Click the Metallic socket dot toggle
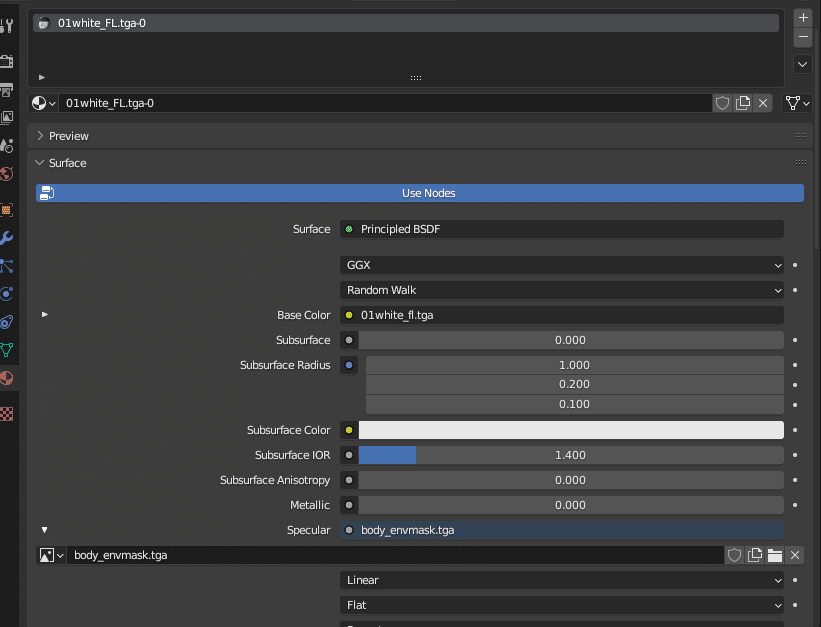The width and height of the screenshot is (821, 627). (349, 505)
